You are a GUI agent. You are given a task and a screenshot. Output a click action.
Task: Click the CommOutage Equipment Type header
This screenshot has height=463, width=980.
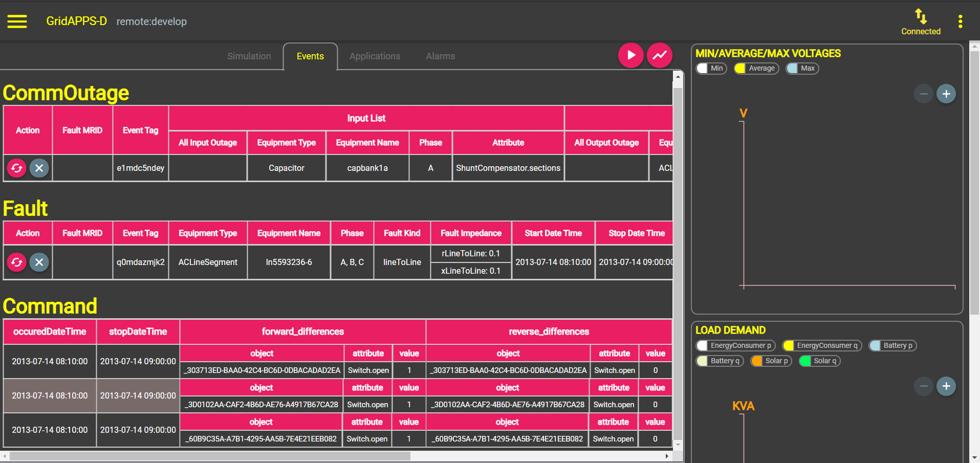287,143
